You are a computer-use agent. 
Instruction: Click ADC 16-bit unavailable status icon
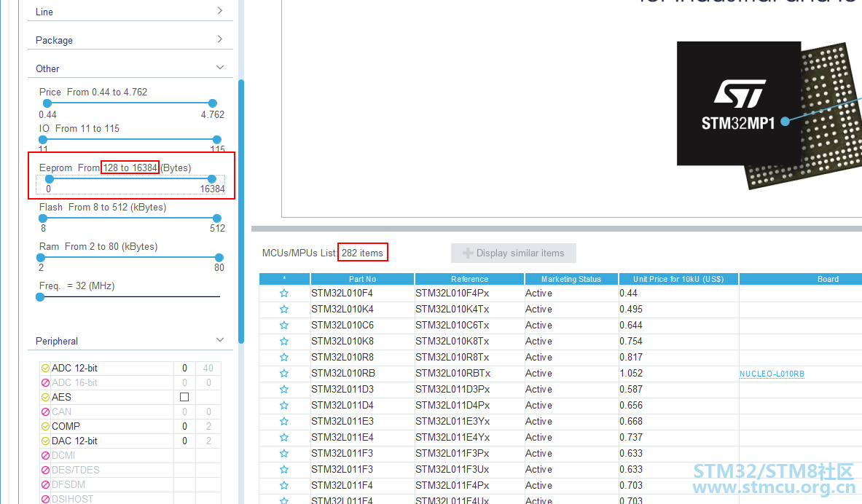coord(45,382)
